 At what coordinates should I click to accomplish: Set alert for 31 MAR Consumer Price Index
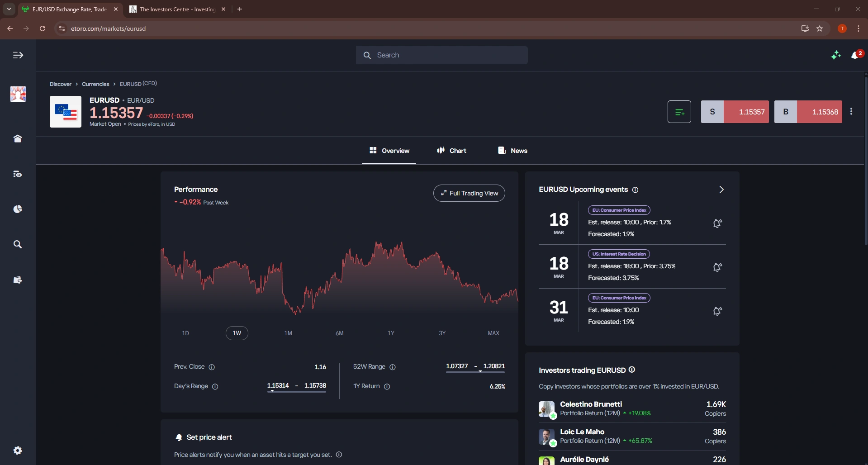pos(717,311)
